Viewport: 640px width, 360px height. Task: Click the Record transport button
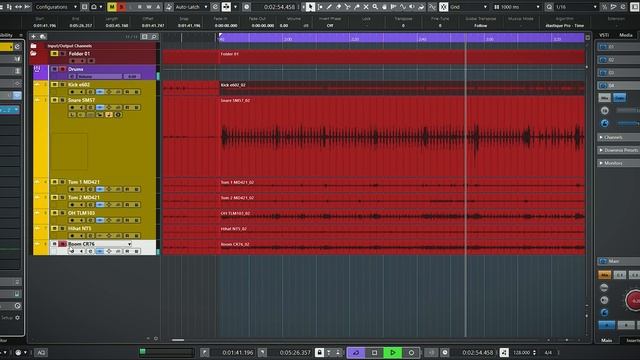(411, 352)
